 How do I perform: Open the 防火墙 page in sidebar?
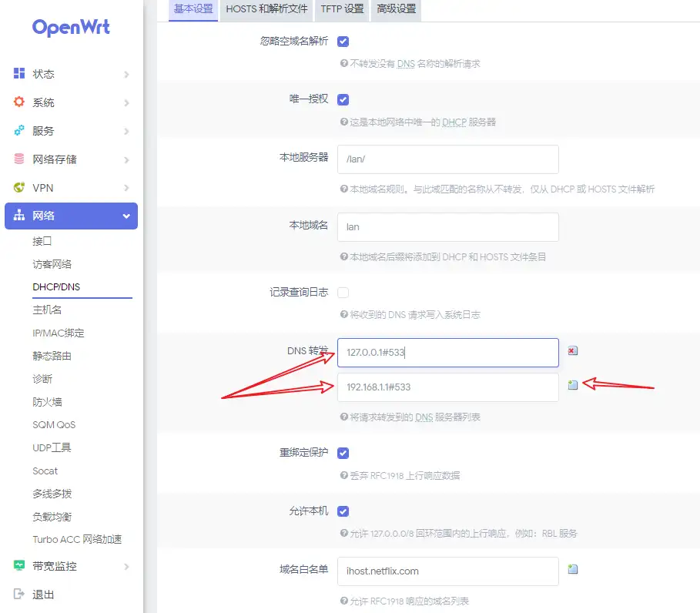point(47,402)
